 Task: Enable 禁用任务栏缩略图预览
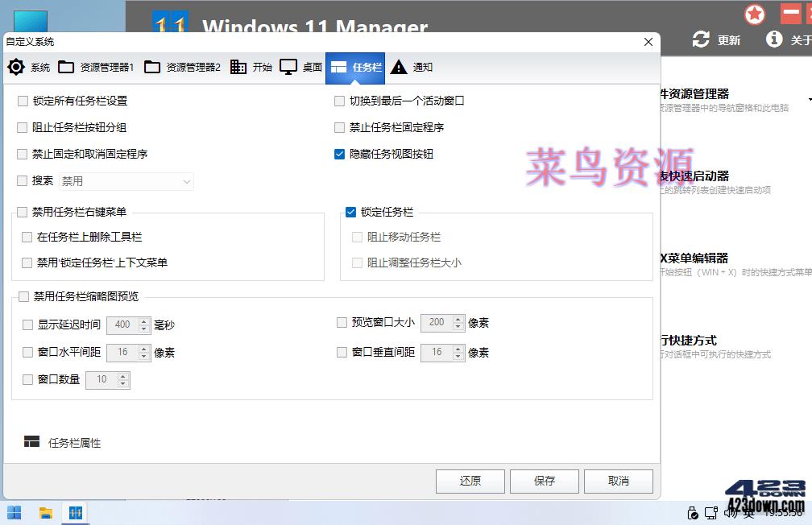point(23,296)
